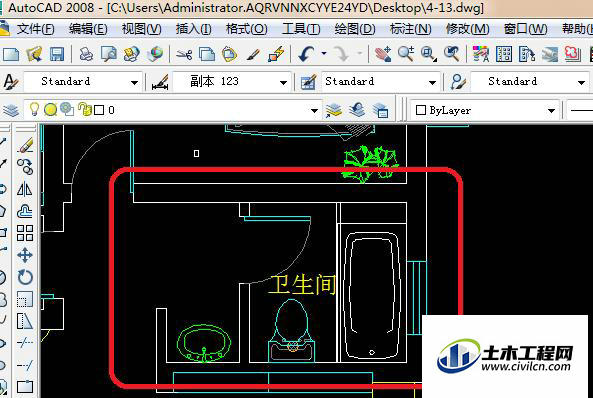Click the Zoom Previous icon
Screen dimensions: 593x398
pos(452,54)
